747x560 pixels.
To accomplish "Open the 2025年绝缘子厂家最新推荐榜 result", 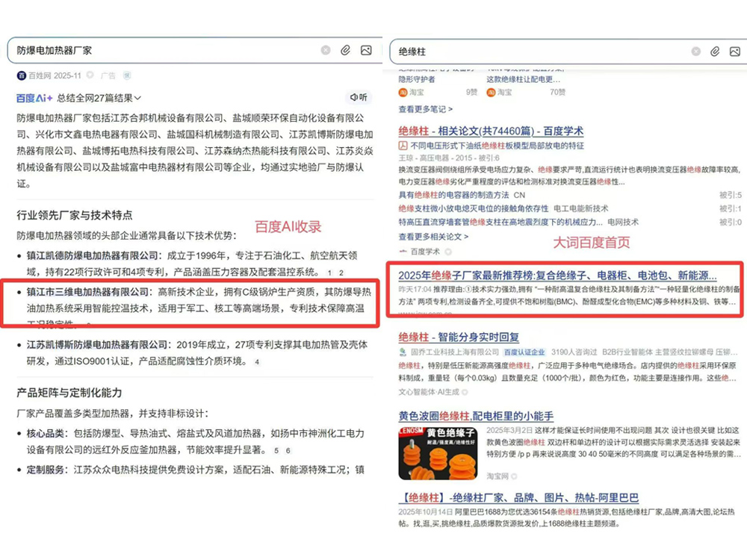I will pos(557,275).
